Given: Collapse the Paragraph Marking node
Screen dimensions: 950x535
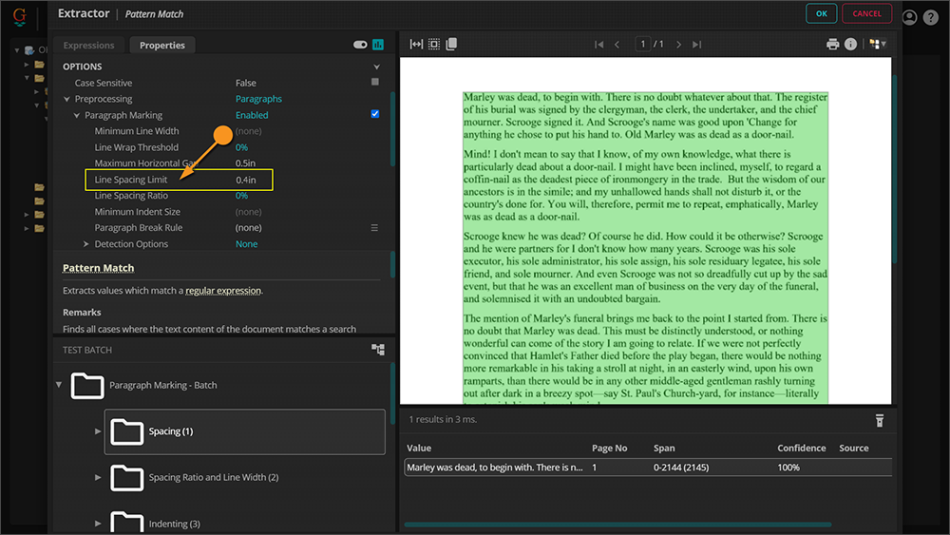Looking at the screenshot, I should tap(77, 115).
